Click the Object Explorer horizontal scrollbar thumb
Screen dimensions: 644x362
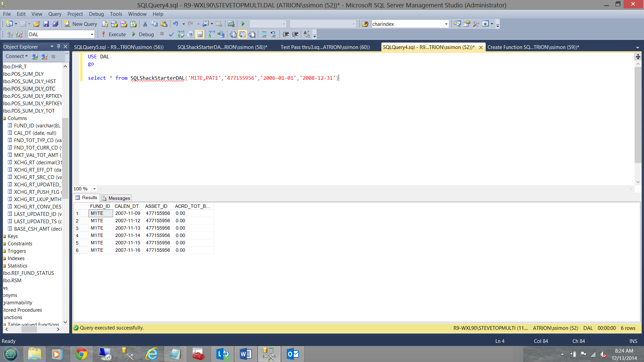pos(29,329)
